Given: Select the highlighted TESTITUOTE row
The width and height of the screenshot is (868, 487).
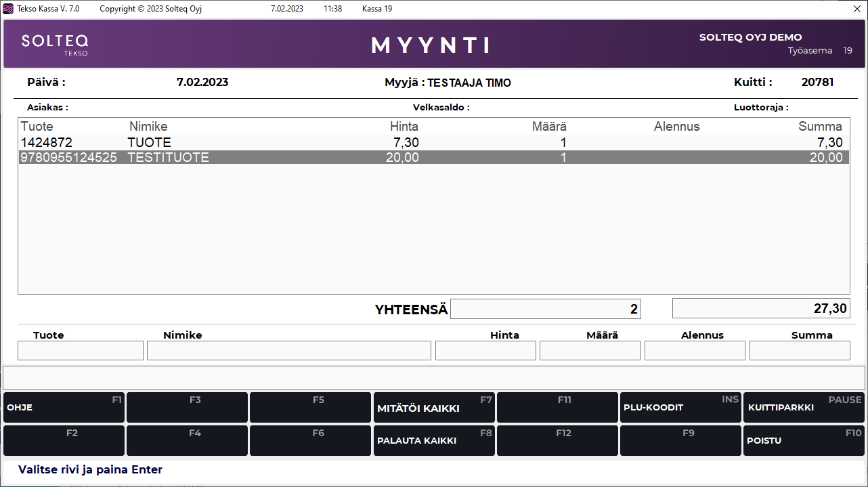Looking at the screenshot, I should coord(433,158).
